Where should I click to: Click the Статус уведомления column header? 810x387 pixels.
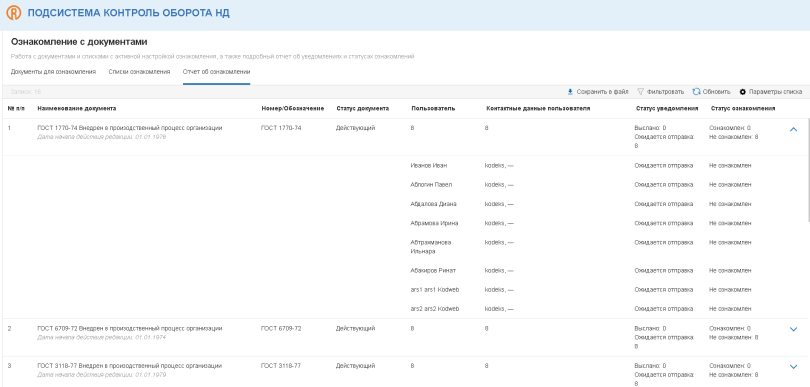[x=666, y=109]
